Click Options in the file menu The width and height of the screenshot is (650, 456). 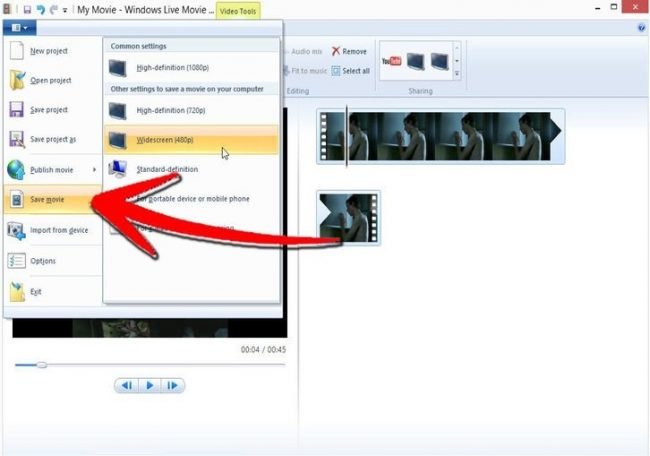tap(43, 261)
